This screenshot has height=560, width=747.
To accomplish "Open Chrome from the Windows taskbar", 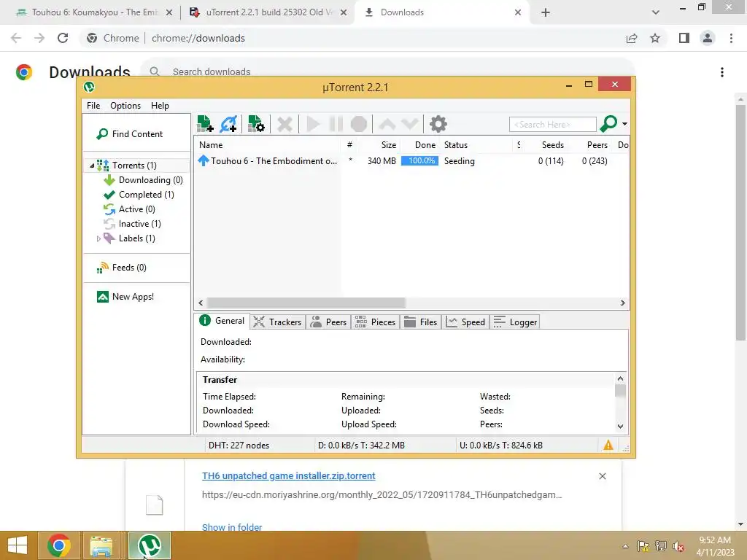I will click(x=59, y=545).
